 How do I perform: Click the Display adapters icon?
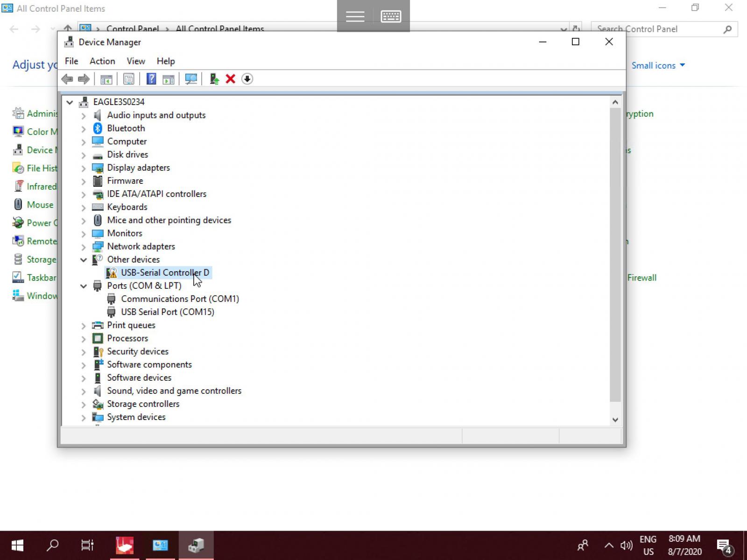click(98, 168)
